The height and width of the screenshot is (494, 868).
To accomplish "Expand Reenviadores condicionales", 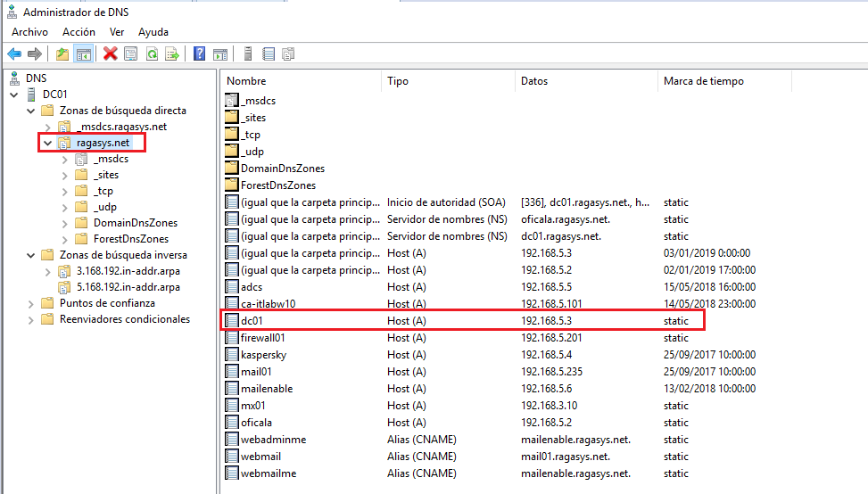I will pyautogui.click(x=31, y=320).
